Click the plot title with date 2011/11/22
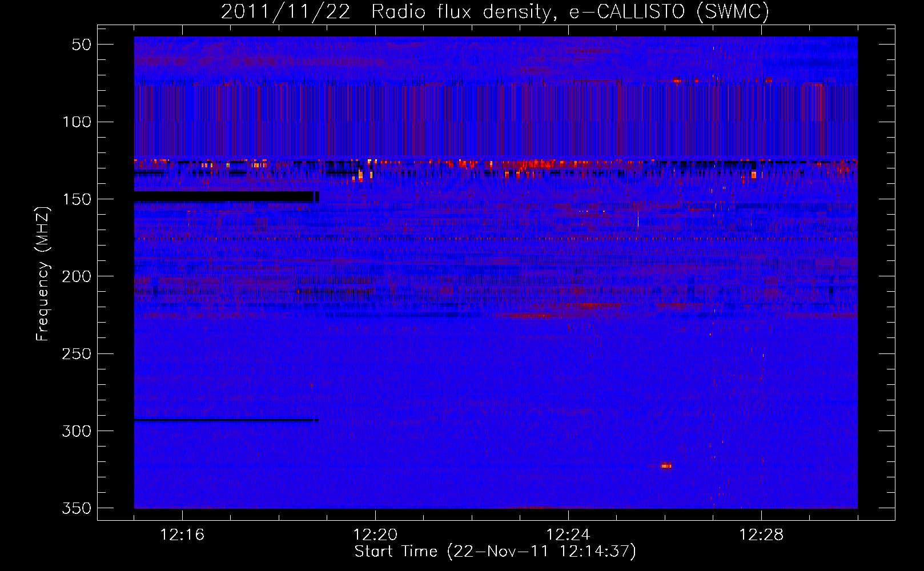 coord(495,11)
